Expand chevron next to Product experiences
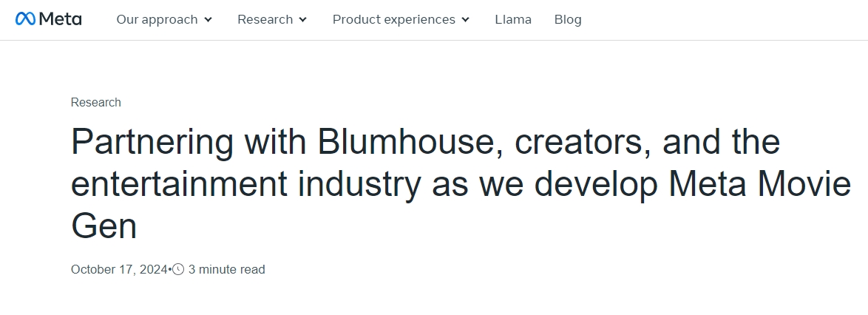The image size is (868, 315). tap(466, 20)
